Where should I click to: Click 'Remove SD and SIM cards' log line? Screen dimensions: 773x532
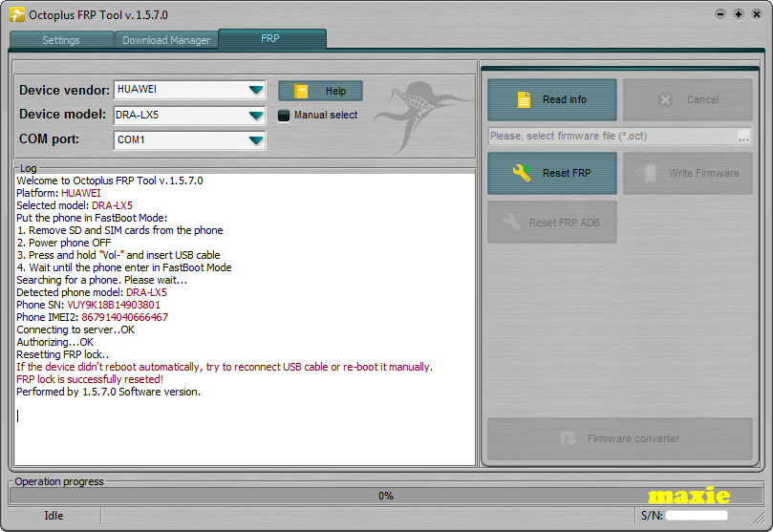click(x=119, y=230)
